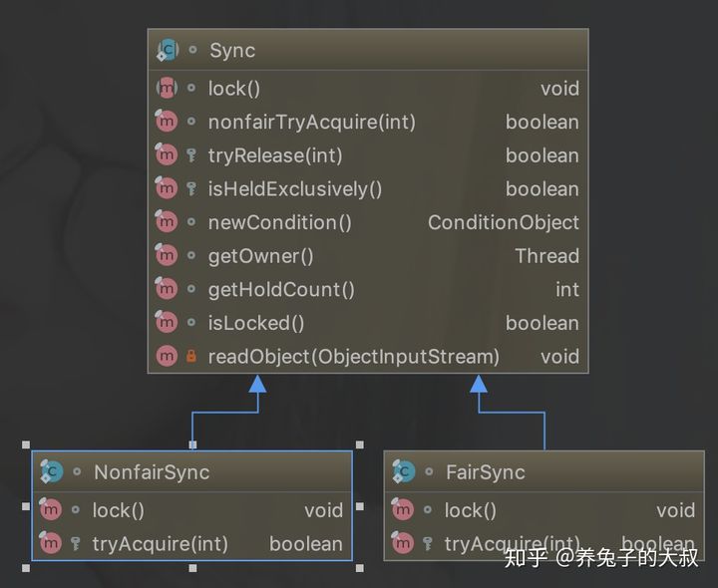Click the method icon beside newCondition()
Viewport: 718px width, 588px height.
[166, 221]
